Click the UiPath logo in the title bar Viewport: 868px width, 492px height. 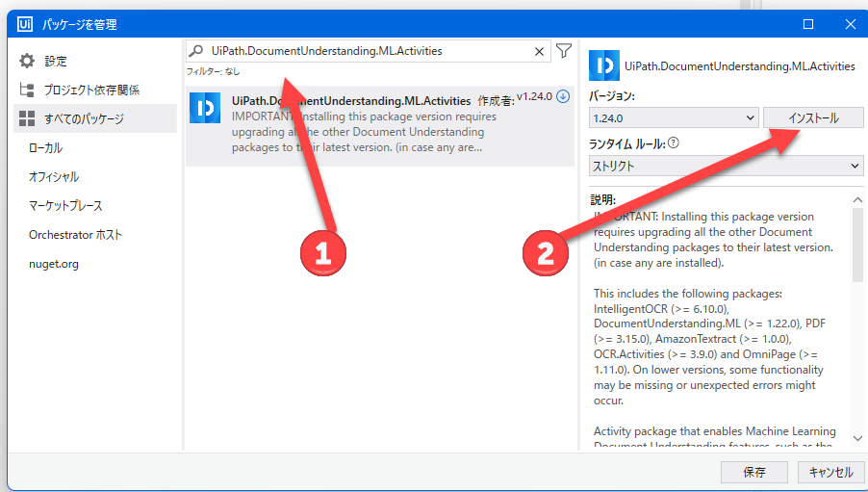click(25, 24)
